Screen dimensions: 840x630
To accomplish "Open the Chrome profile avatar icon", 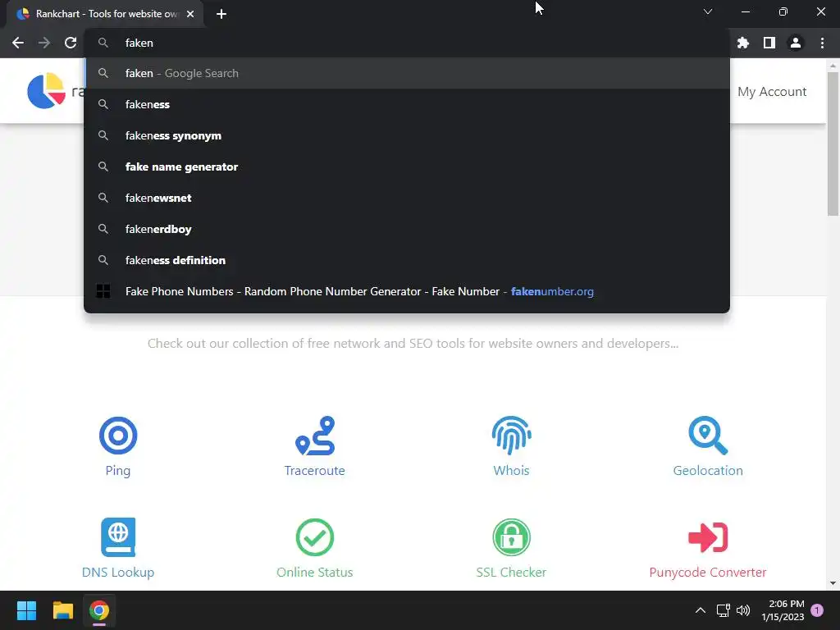I will tap(796, 43).
